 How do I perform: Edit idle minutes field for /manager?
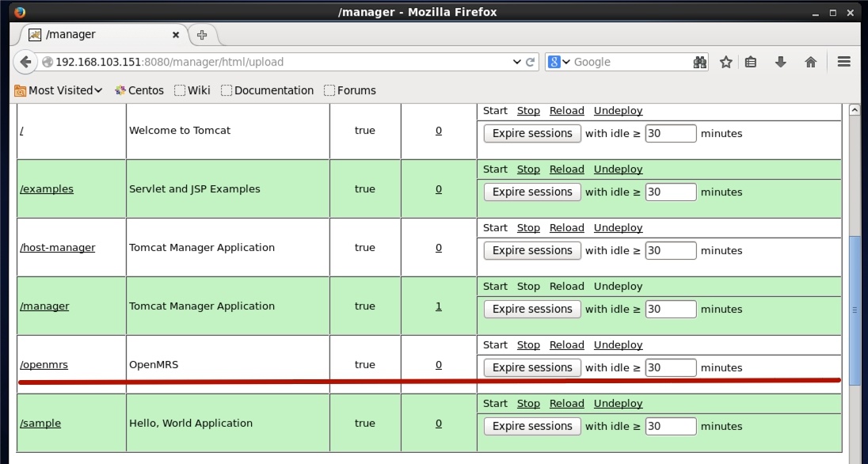click(x=670, y=309)
